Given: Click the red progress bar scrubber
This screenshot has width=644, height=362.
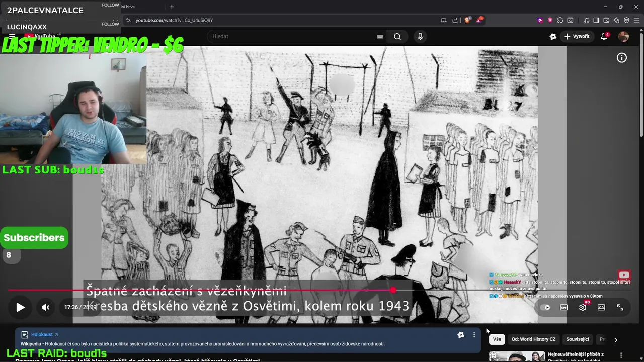Looking at the screenshot, I should coord(393,290).
